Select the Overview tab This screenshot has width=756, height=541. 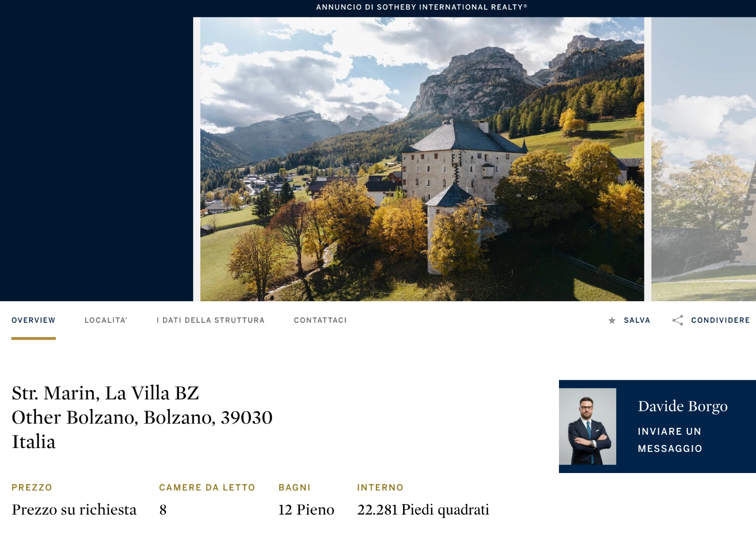point(34,320)
